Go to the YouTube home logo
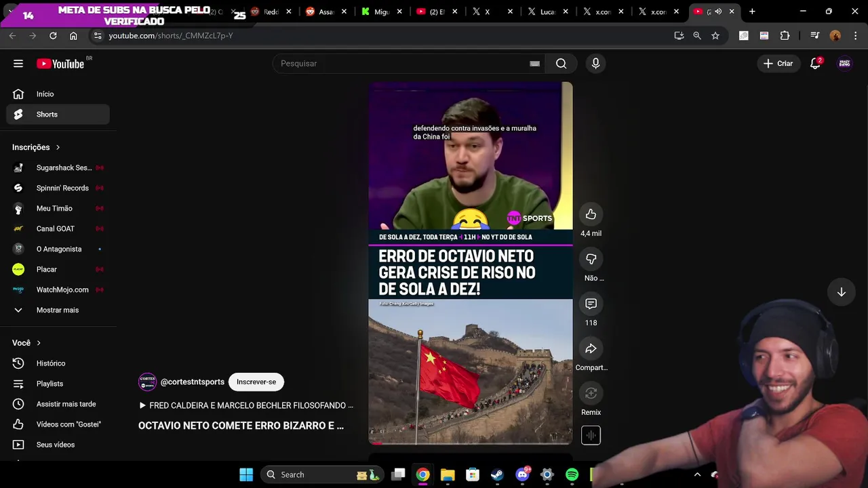Image resolution: width=868 pixels, height=488 pixels. [x=60, y=64]
